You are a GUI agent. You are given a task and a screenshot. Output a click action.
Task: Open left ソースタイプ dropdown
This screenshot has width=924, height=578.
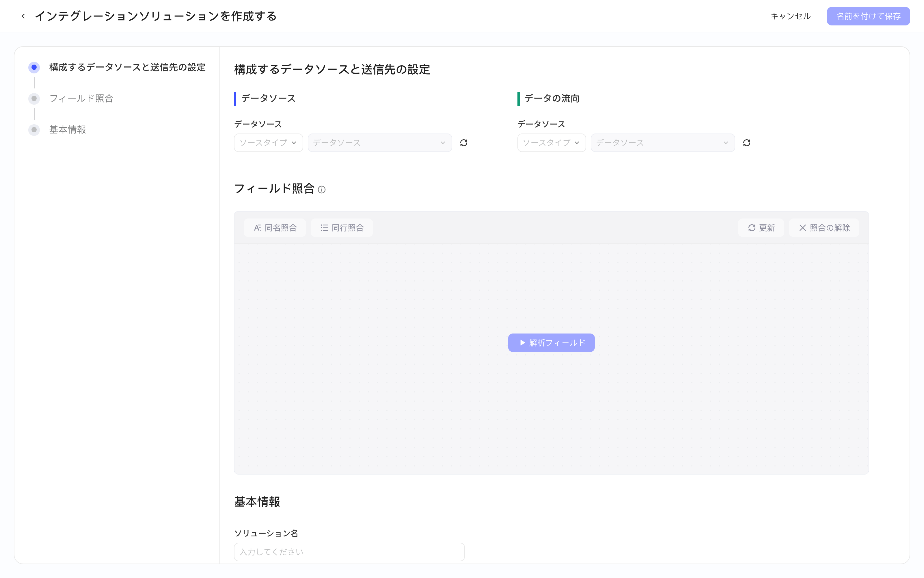point(268,142)
